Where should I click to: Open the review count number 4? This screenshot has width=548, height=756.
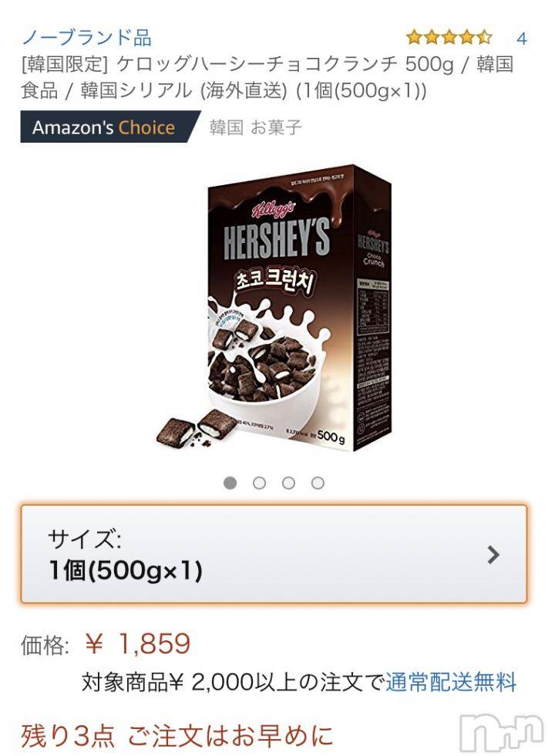[x=522, y=38]
